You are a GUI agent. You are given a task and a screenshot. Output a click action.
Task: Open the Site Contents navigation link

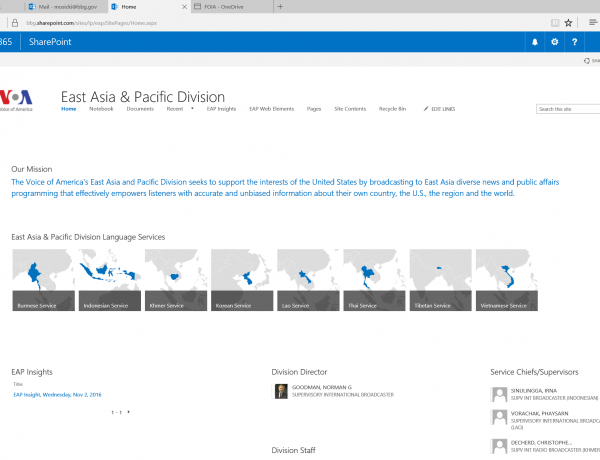click(350, 109)
